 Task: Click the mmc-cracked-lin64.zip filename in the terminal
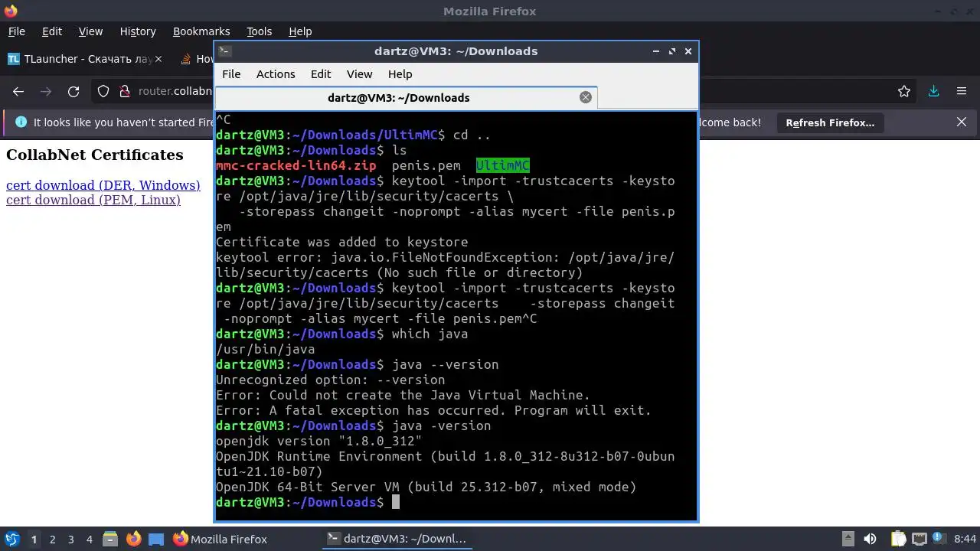296,165
